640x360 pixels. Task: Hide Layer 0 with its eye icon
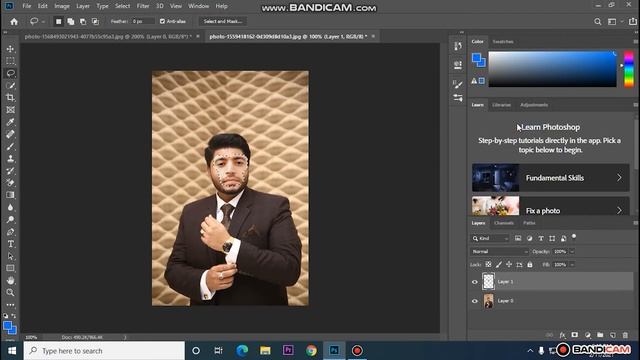point(475,301)
